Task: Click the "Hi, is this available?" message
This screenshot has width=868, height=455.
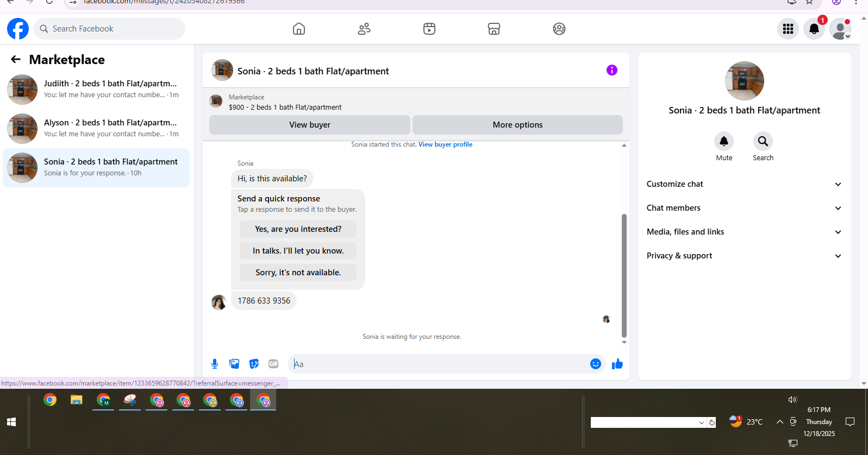Action: 272,179
